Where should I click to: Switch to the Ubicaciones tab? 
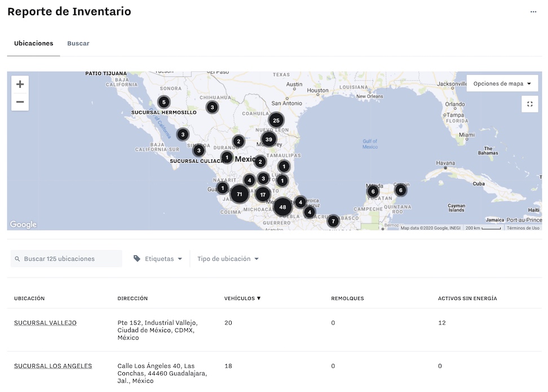[34, 43]
